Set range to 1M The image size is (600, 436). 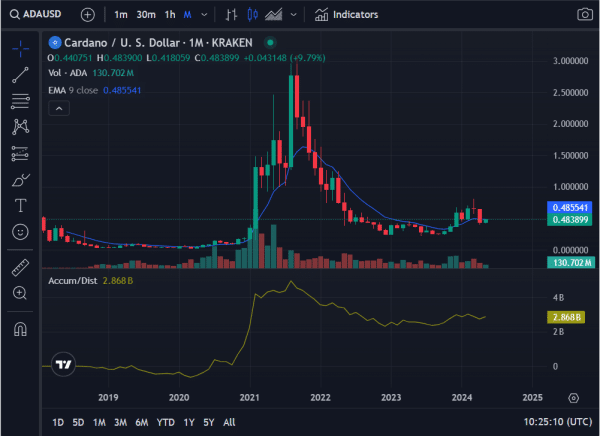[99, 422]
